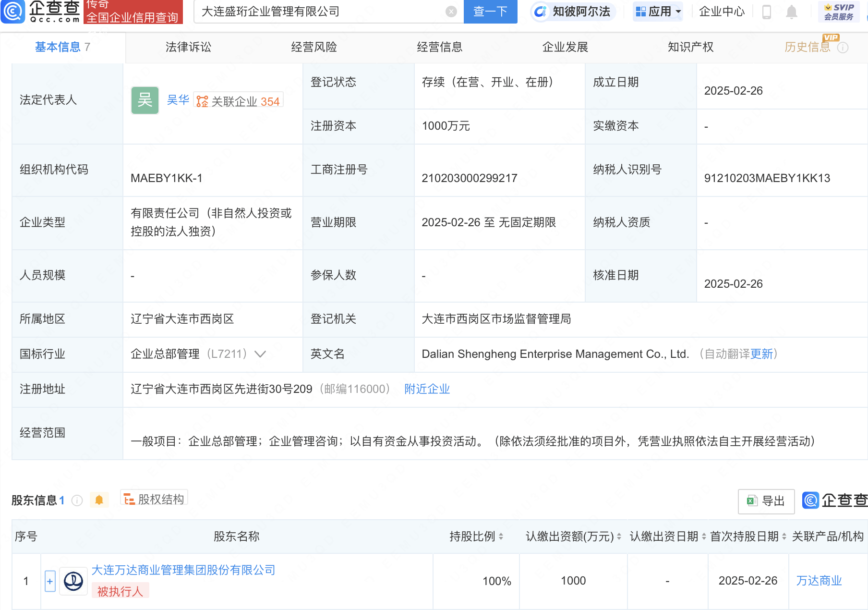Click the green 吴 avatar

point(145,100)
